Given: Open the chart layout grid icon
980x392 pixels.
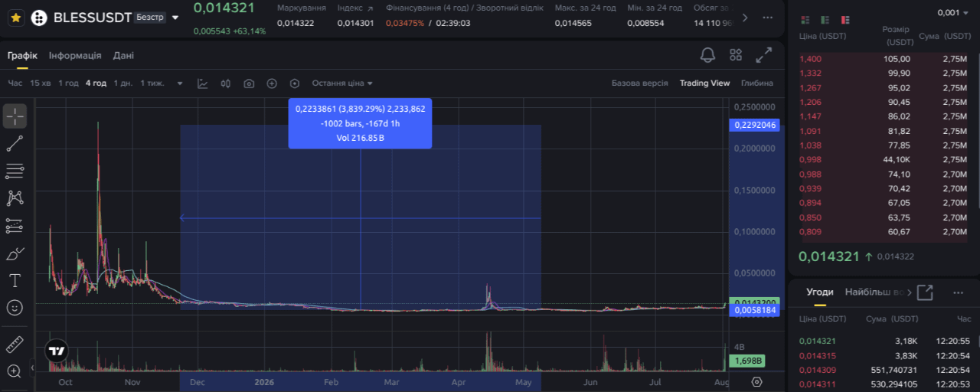Looking at the screenshot, I should 736,55.
